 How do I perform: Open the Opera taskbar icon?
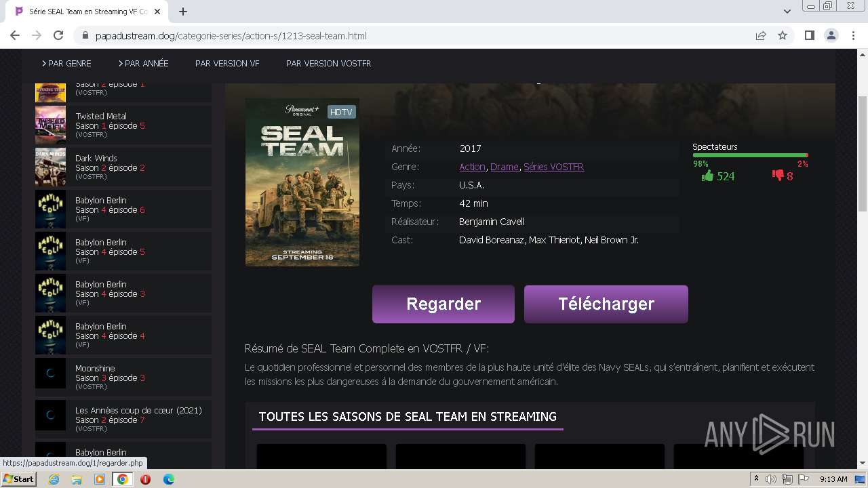(x=145, y=479)
